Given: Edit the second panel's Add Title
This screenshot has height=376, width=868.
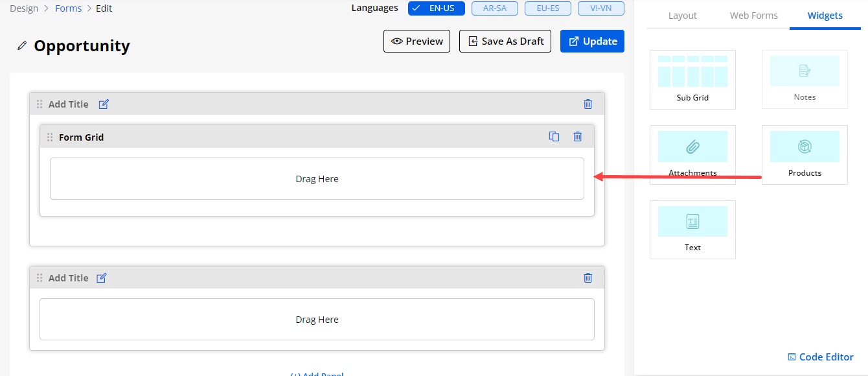Looking at the screenshot, I should coord(102,278).
